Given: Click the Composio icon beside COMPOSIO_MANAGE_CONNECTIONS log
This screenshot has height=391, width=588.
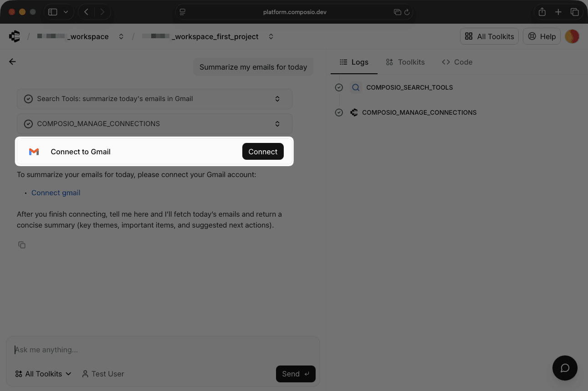Looking at the screenshot, I should 354,112.
